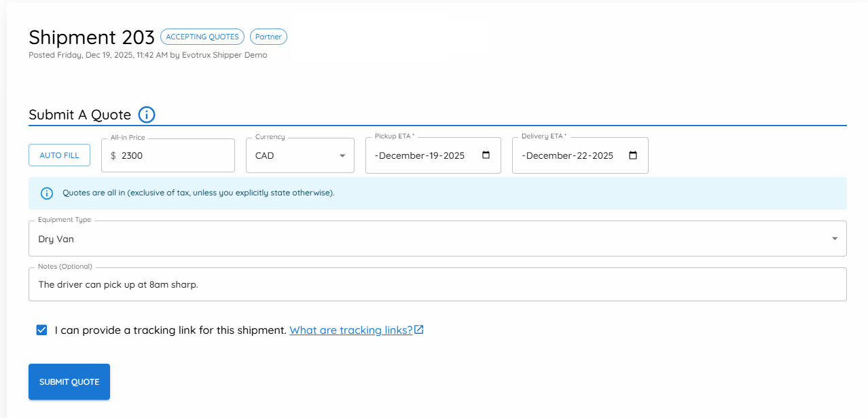Expand the Currency dropdown showing CAD

click(x=342, y=155)
